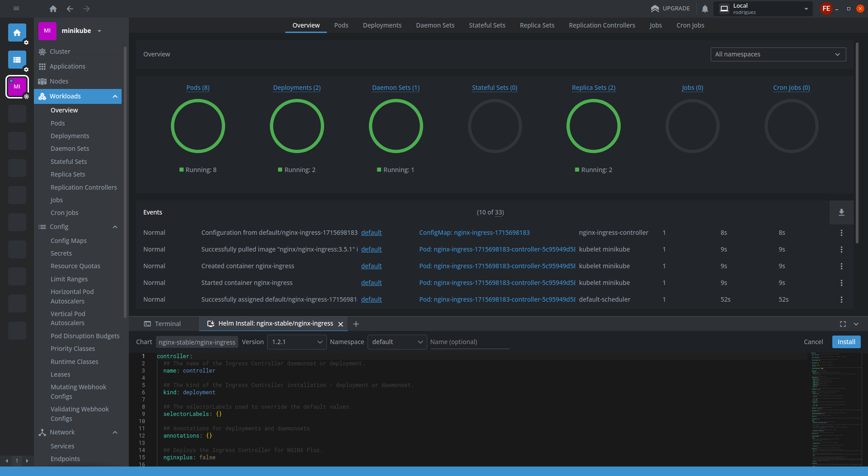The height and width of the screenshot is (476, 868).
Task: Click the Jobs (0) link
Action: tap(692, 88)
